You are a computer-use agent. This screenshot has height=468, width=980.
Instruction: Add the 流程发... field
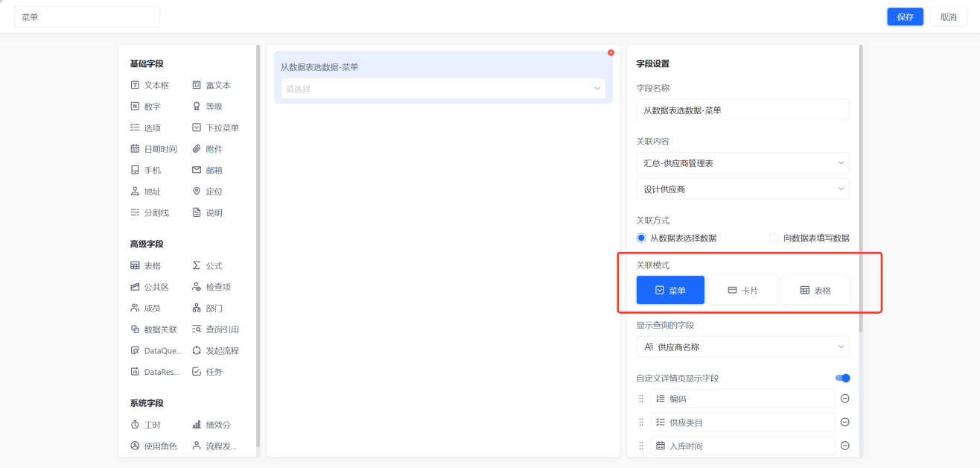[214, 446]
